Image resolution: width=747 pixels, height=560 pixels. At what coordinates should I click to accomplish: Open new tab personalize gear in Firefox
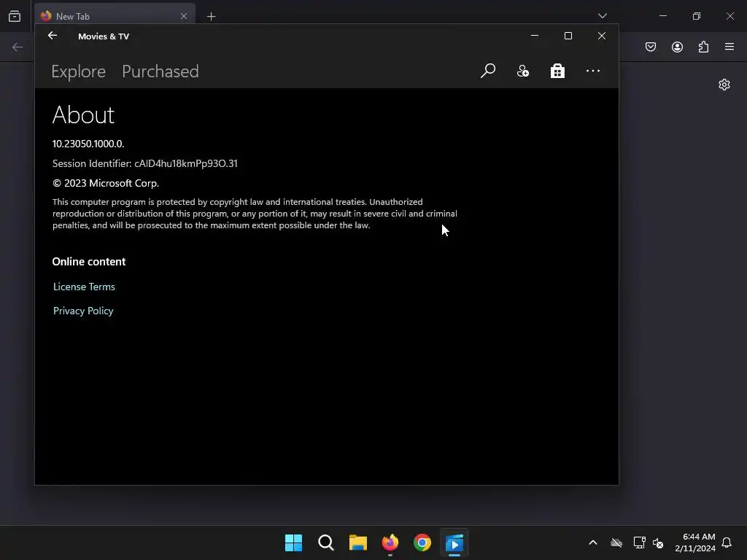coord(724,85)
